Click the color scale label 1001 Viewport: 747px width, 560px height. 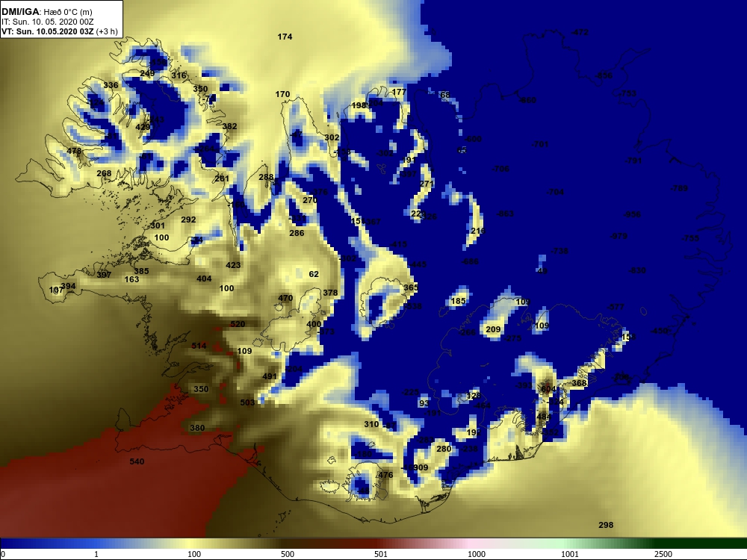pyautogui.click(x=570, y=554)
